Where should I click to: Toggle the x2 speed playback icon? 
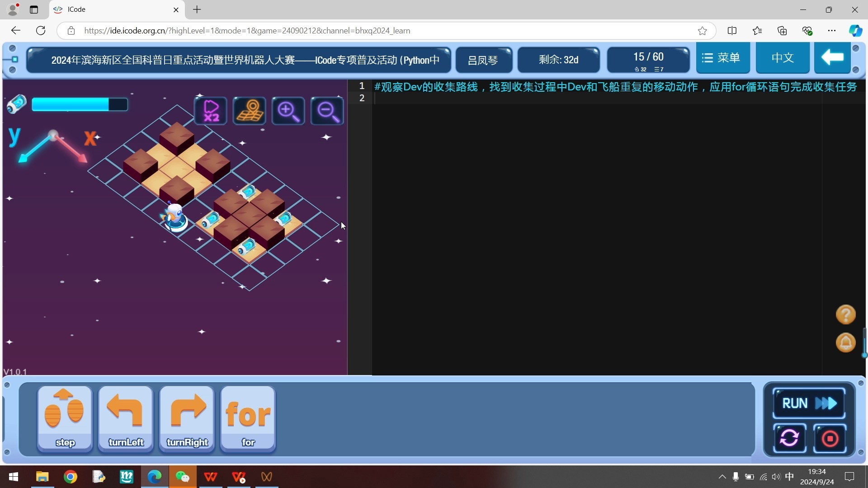tap(211, 111)
